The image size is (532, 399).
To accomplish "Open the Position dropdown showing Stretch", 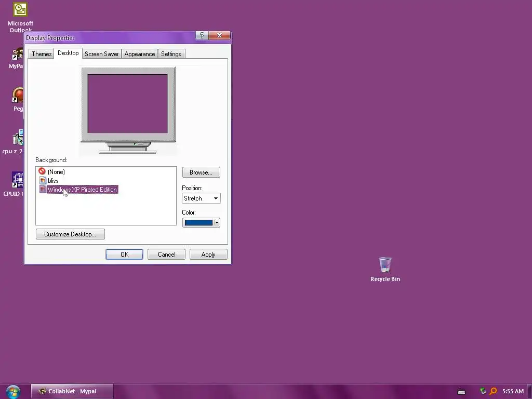I will click(201, 198).
